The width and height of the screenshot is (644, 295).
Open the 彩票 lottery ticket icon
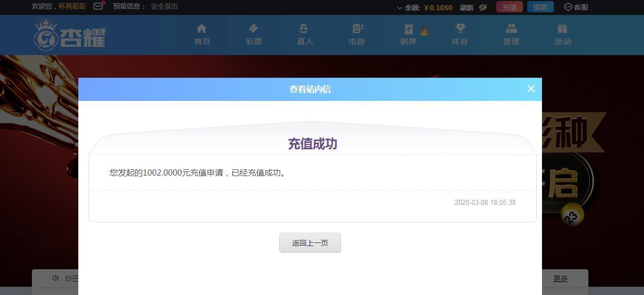point(253,29)
